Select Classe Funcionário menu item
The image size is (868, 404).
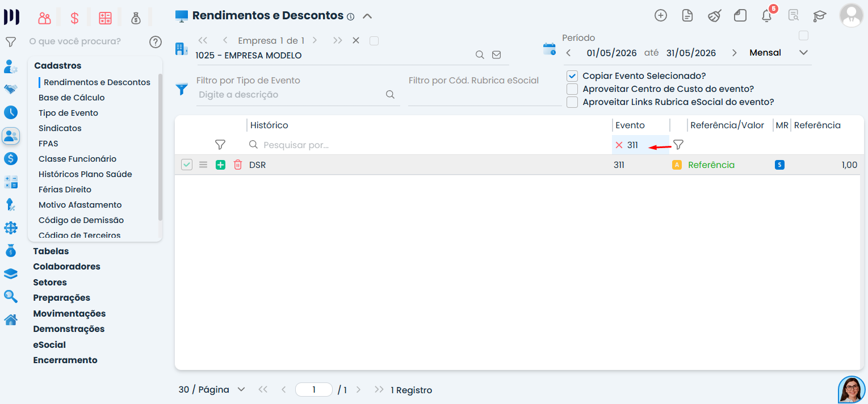point(77,159)
